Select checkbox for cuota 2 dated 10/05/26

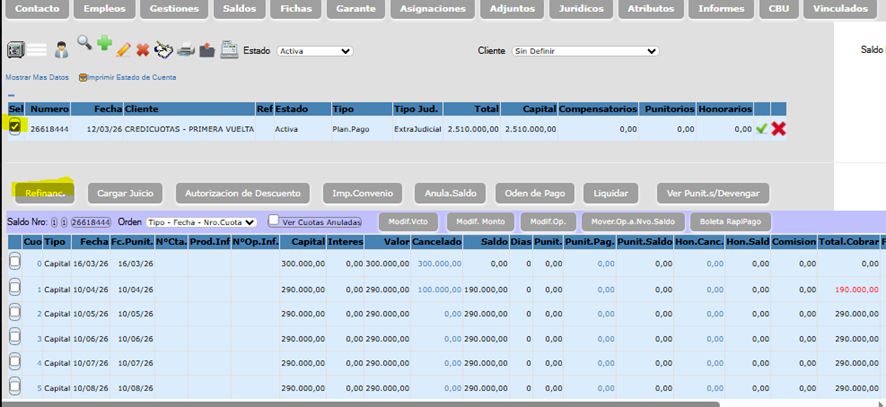coord(15,312)
